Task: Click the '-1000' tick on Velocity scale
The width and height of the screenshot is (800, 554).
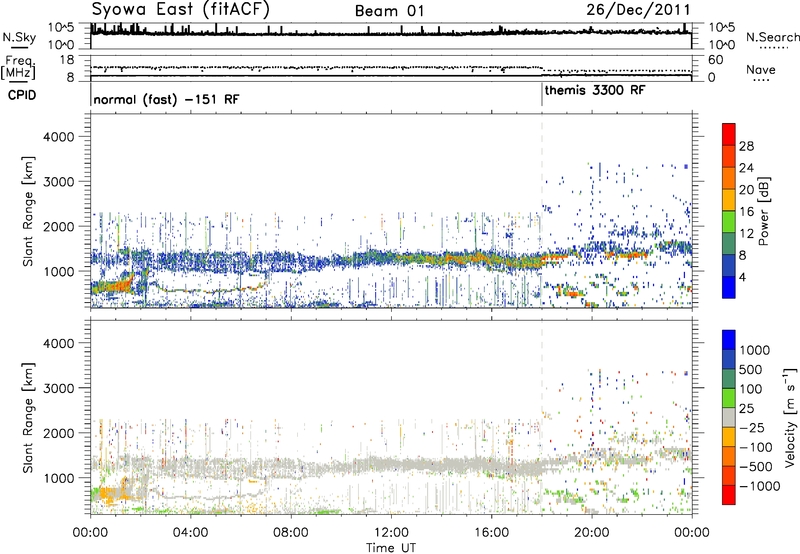Action: click(759, 486)
